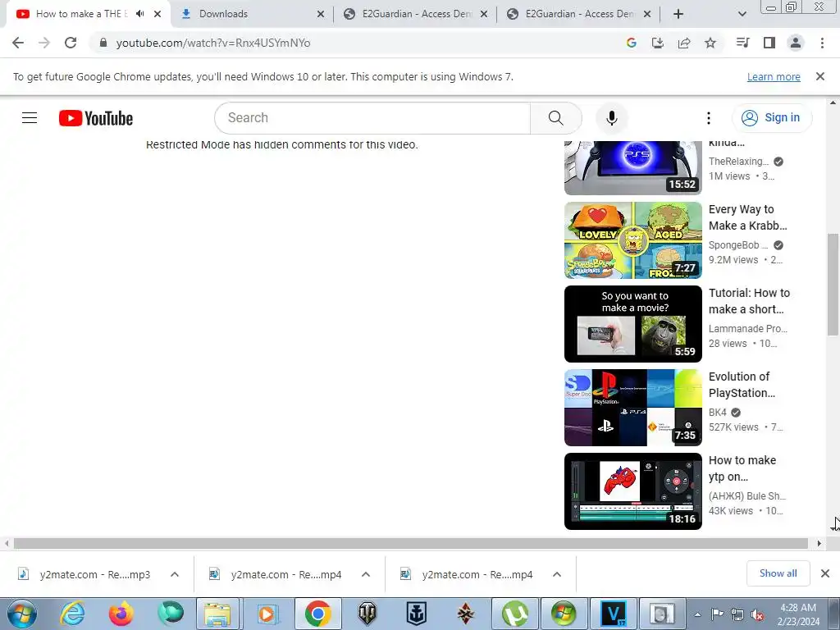The height and width of the screenshot is (630, 840).
Task: Open the Vegas Pro taskbar icon
Action: coord(613,614)
